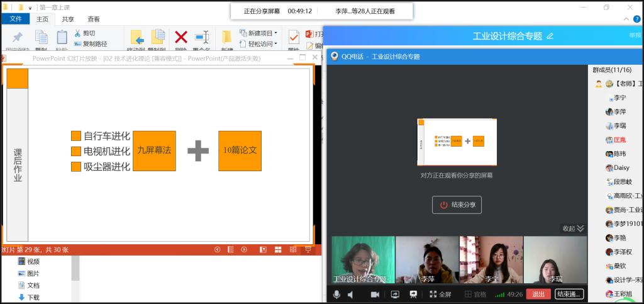Toggle the speaker sound icon
644x304 pixels.
(350, 294)
